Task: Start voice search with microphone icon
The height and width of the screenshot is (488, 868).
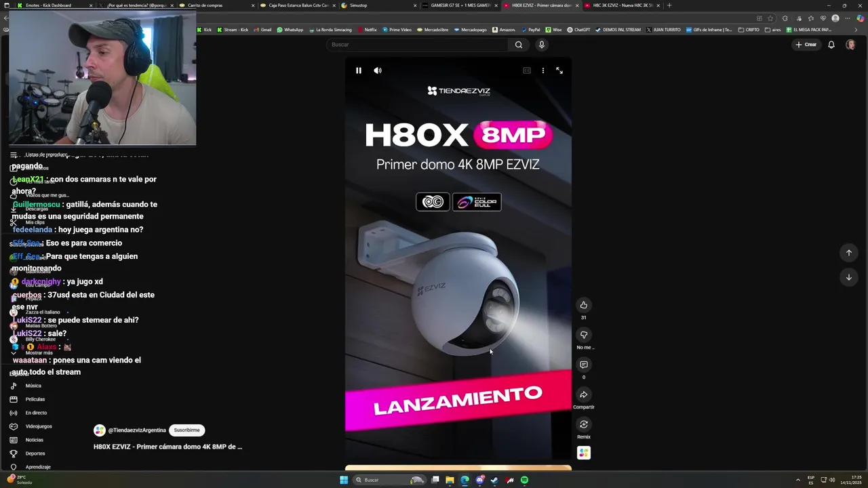Action: pos(541,45)
